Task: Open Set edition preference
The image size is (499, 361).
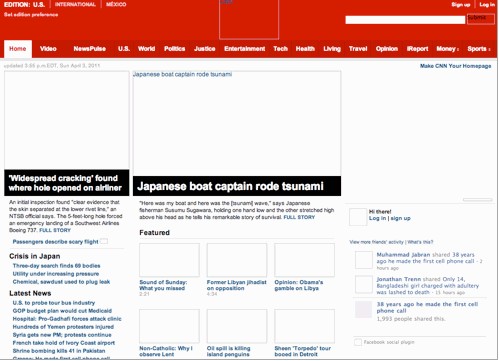Action: click(31, 15)
